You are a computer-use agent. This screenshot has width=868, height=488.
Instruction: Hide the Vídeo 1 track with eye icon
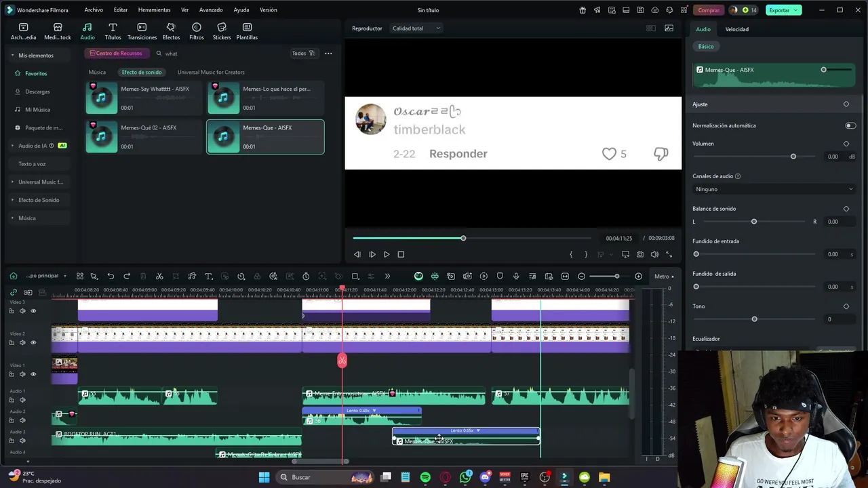[x=33, y=374]
